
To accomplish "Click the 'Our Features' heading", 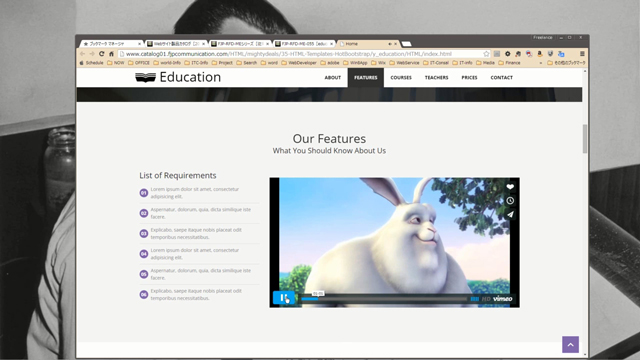I will click(x=329, y=139).
